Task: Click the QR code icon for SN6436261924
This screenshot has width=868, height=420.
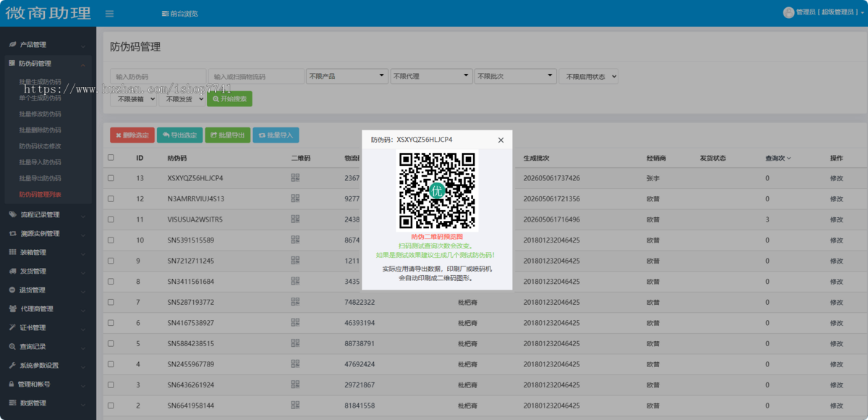Action: (x=295, y=385)
